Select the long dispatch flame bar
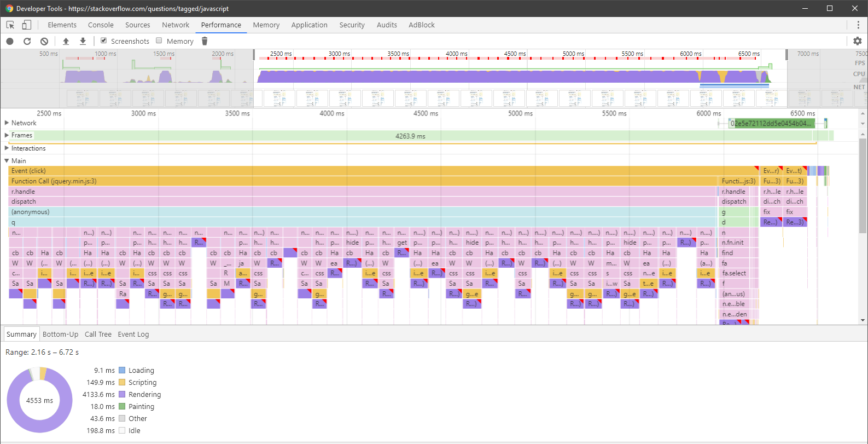Screen dimensions: 868x444 tap(363, 201)
